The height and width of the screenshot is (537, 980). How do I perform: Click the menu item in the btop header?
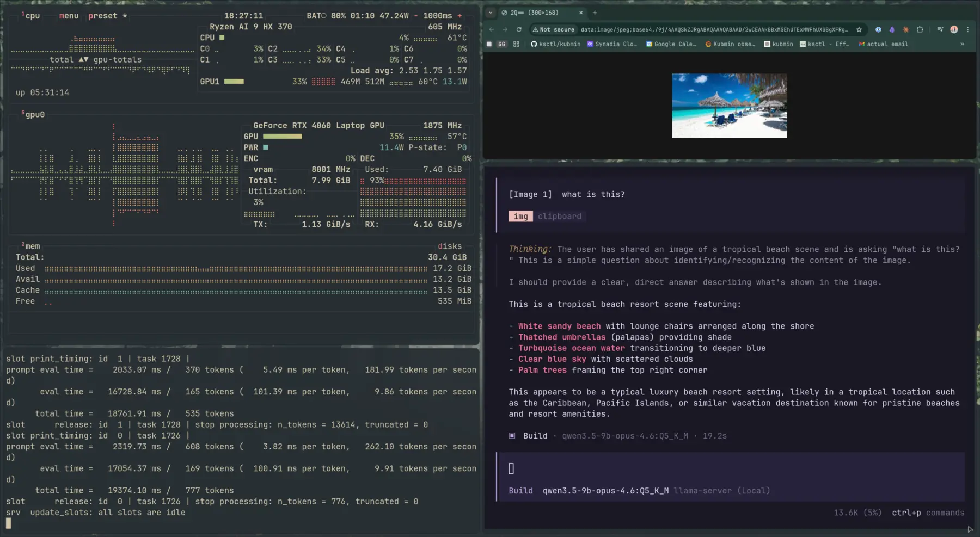(x=69, y=16)
